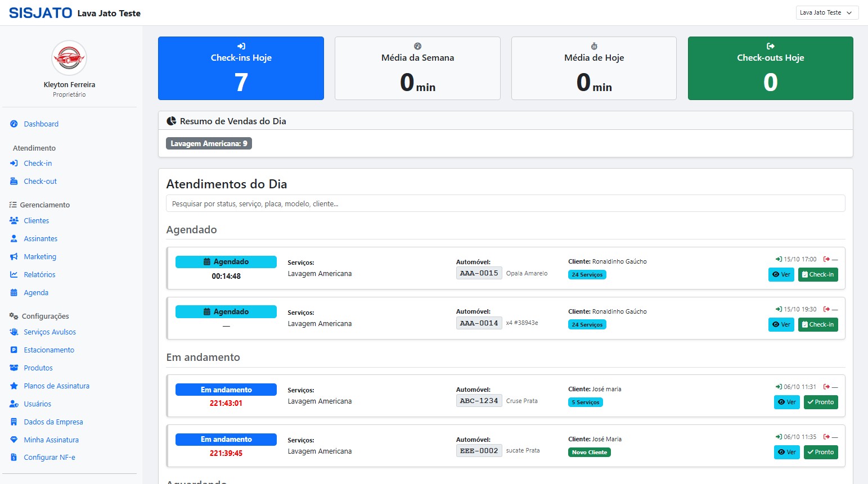The image size is (868, 484).
Task: Click the SISJATO logo link
Action: coord(41,13)
